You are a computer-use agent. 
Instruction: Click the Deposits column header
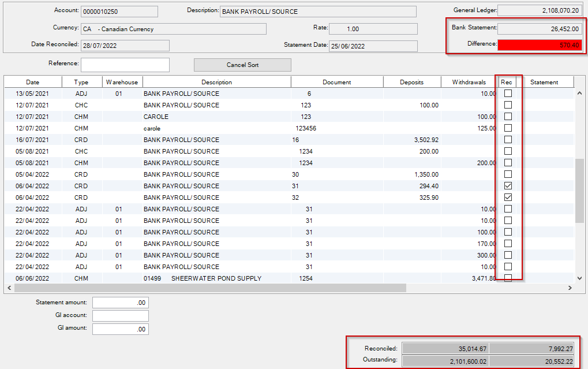[x=412, y=82]
